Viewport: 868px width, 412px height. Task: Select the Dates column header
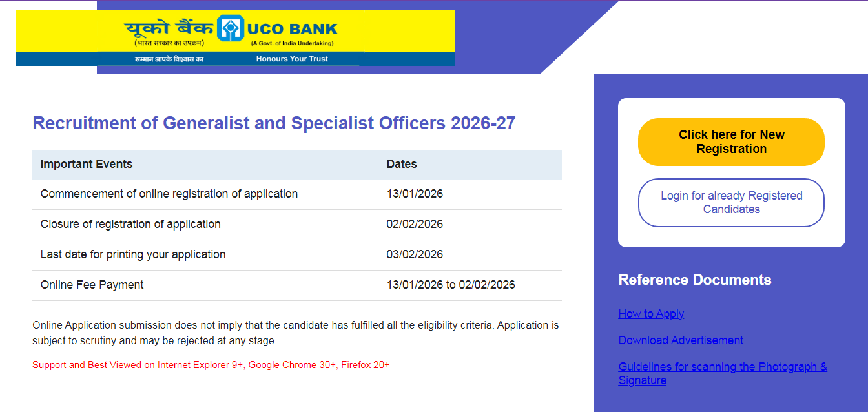tap(402, 164)
